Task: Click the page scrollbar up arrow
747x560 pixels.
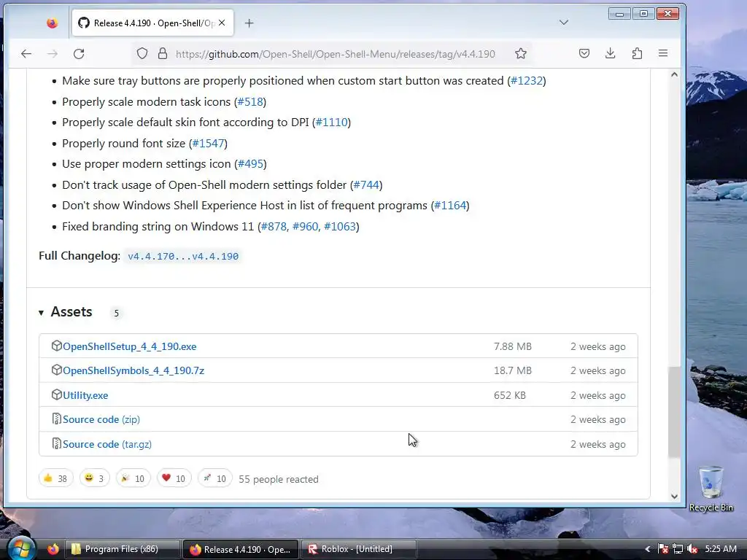Action: tap(674, 75)
